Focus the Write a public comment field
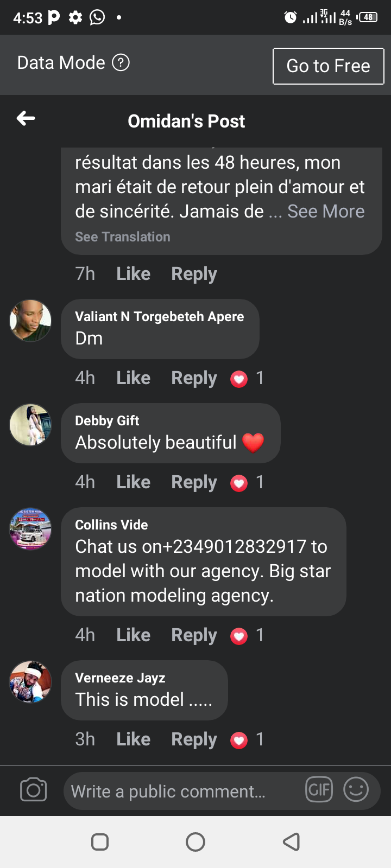 pyautogui.click(x=185, y=791)
